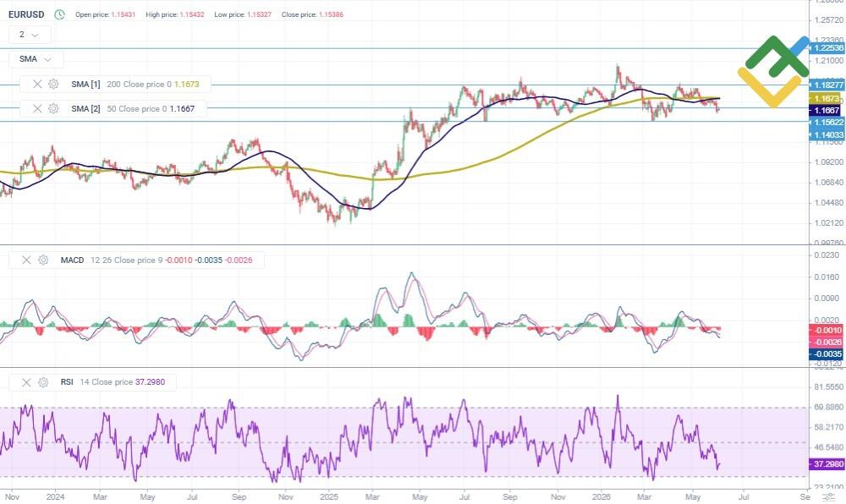The width and height of the screenshot is (846, 504).
Task: Select the 1.22536 price level tag
Action: point(827,48)
